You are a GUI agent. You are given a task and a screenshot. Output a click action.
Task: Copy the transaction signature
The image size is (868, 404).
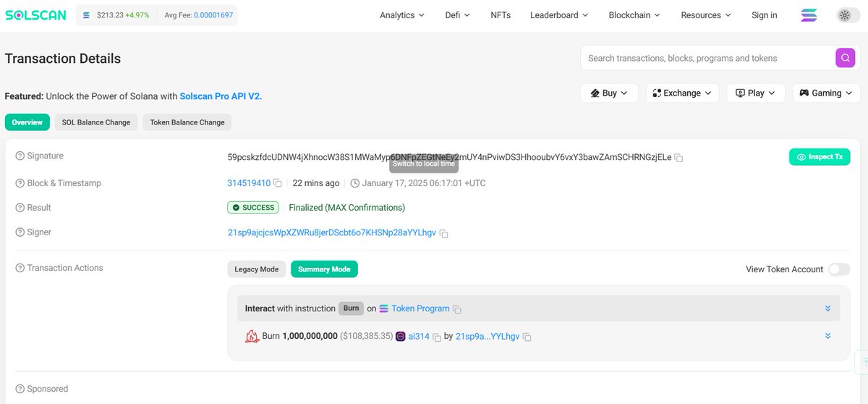click(x=678, y=158)
